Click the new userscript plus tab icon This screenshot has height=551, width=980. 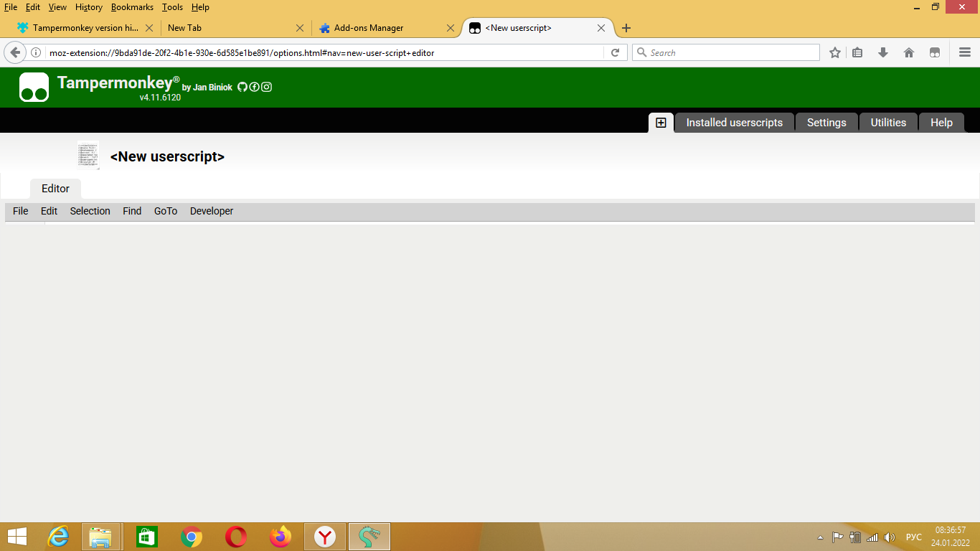[661, 123]
